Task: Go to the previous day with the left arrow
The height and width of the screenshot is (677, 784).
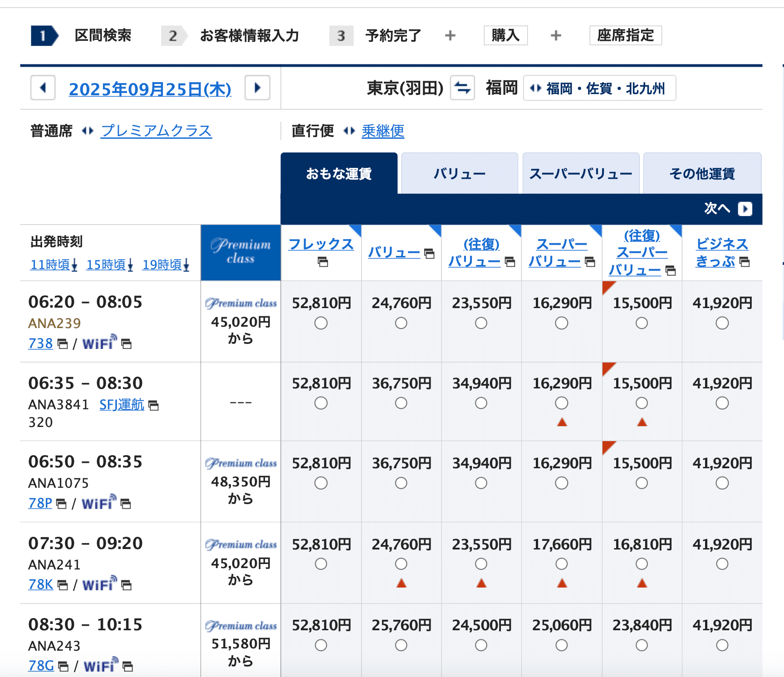Action: 43,88
